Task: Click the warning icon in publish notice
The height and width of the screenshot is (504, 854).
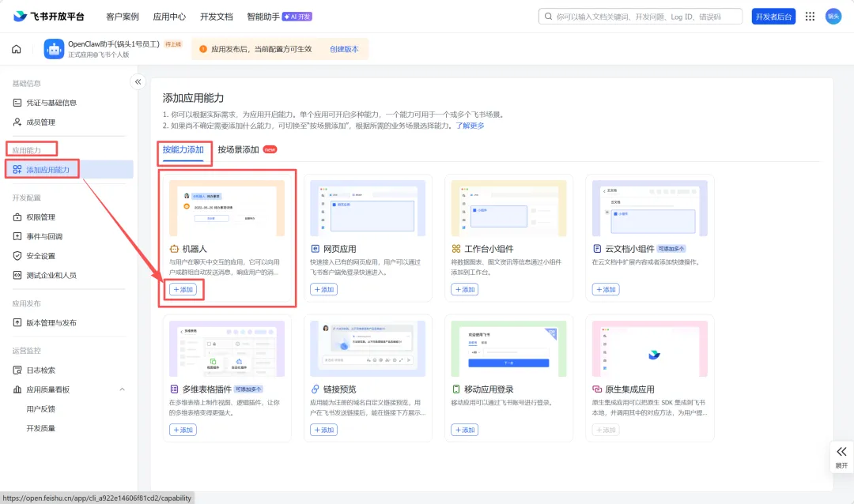Action: pos(203,49)
